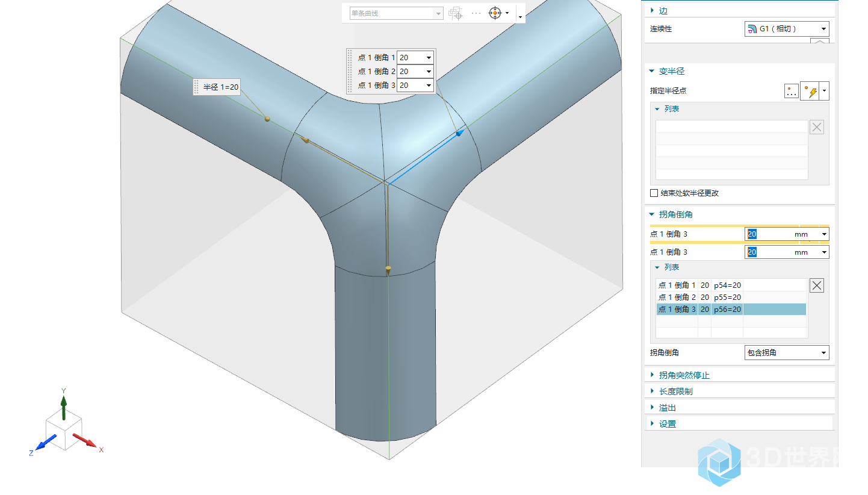This screenshot has width=868, height=495.
Task: Open the mm dropdown of the field just above 列表
Action: click(824, 252)
